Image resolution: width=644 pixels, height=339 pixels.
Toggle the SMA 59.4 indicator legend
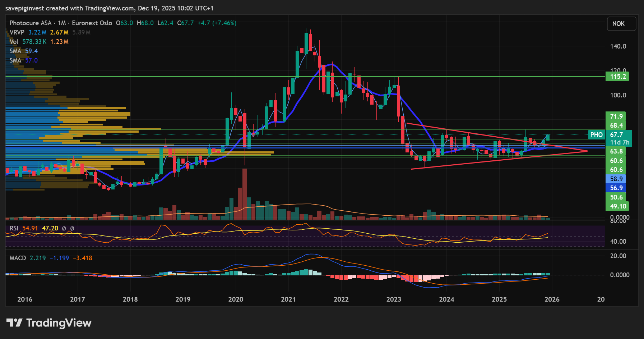click(x=15, y=51)
